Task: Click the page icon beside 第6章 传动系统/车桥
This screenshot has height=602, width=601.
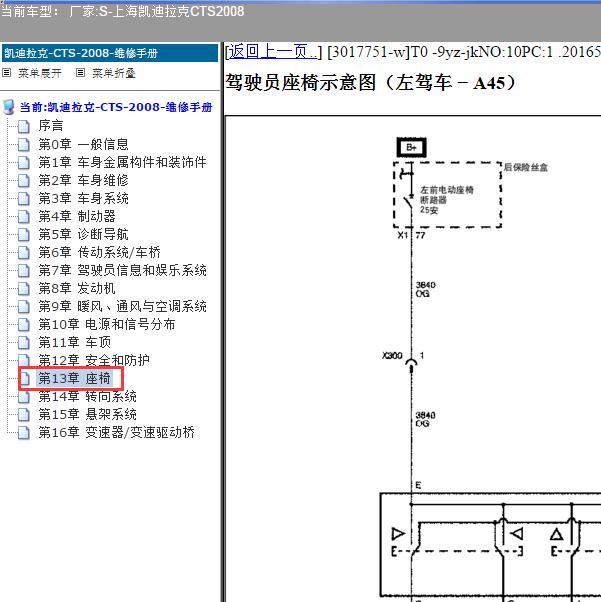Action: [24, 253]
